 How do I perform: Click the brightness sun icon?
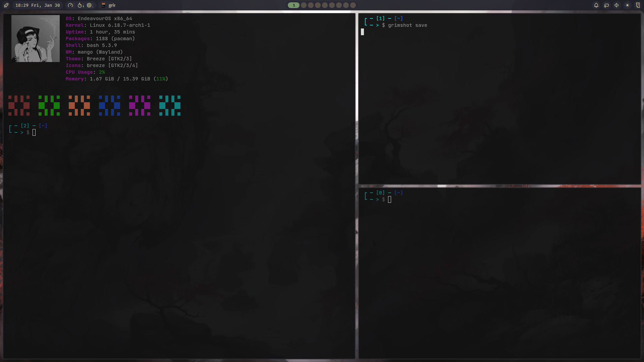click(x=627, y=5)
